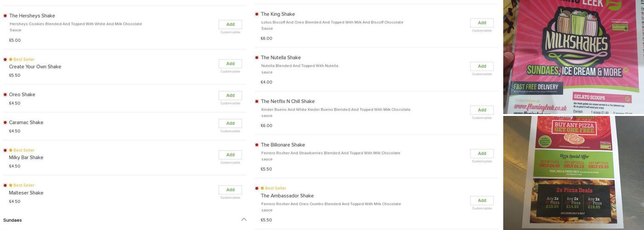This screenshot has height=230, width=644.
Task: Add The Netflix N Chill Shake
Action: point(482,110)
